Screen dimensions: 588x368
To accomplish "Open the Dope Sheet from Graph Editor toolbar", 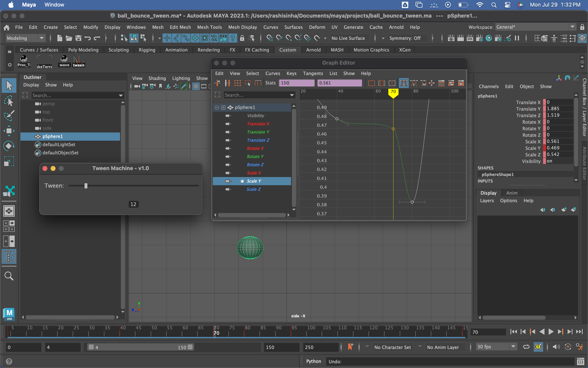I will (441, 83).
